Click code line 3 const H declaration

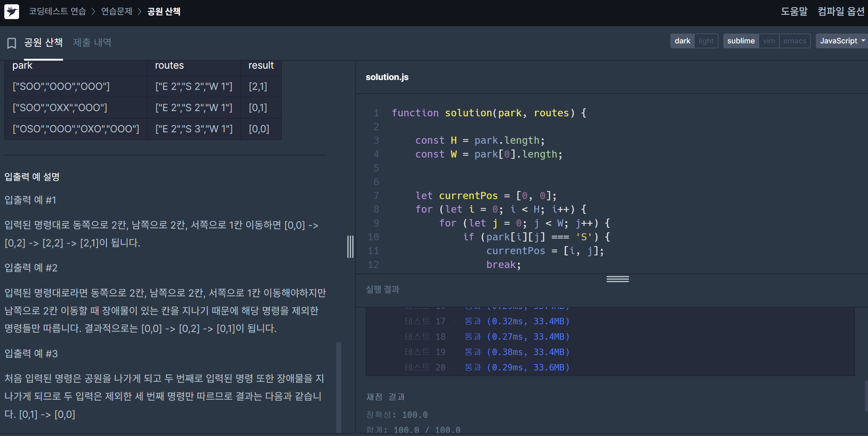point(480,140)
